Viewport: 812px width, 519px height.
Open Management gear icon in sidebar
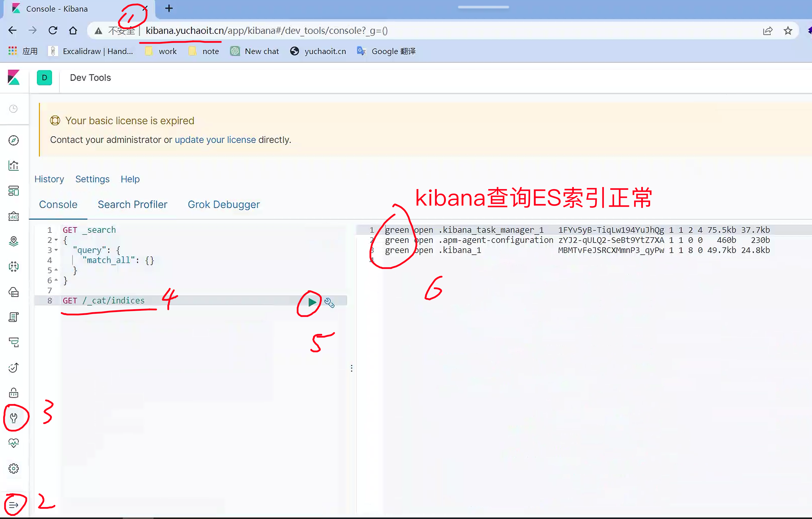click(13, 469)
